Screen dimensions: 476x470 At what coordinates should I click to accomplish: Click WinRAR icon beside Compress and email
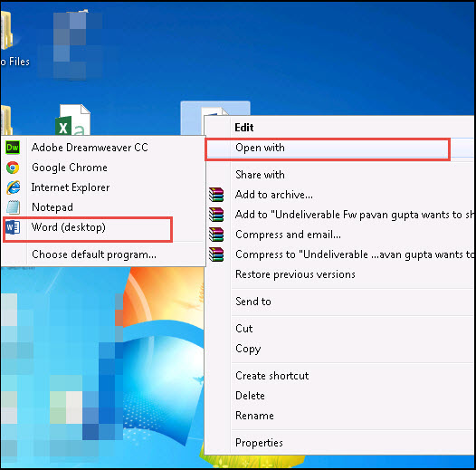(x=216, y=235)
